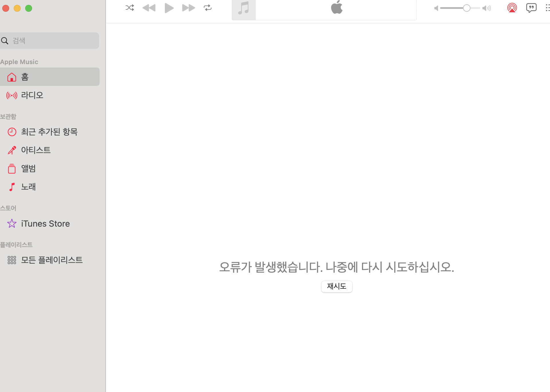Open 아티스트 in the library

pyautogui.click(x=36, y=150)
